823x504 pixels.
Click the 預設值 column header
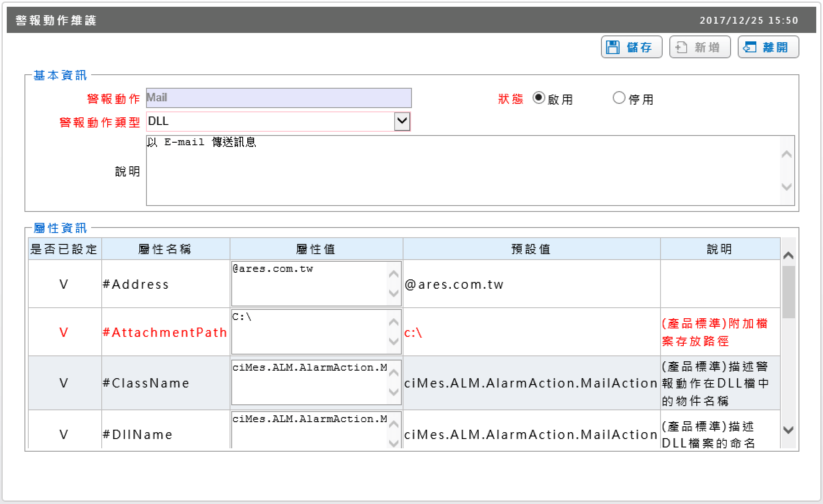pyautogui.click(x=531, y=249)
